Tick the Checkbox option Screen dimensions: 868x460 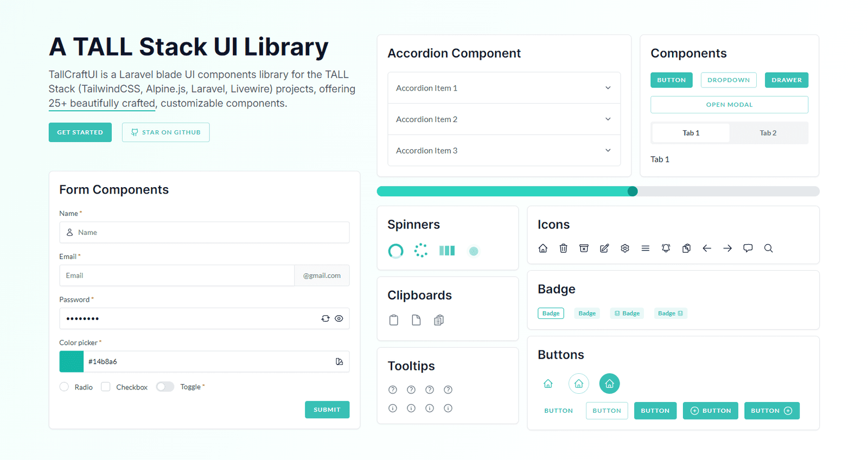(106, 387)
